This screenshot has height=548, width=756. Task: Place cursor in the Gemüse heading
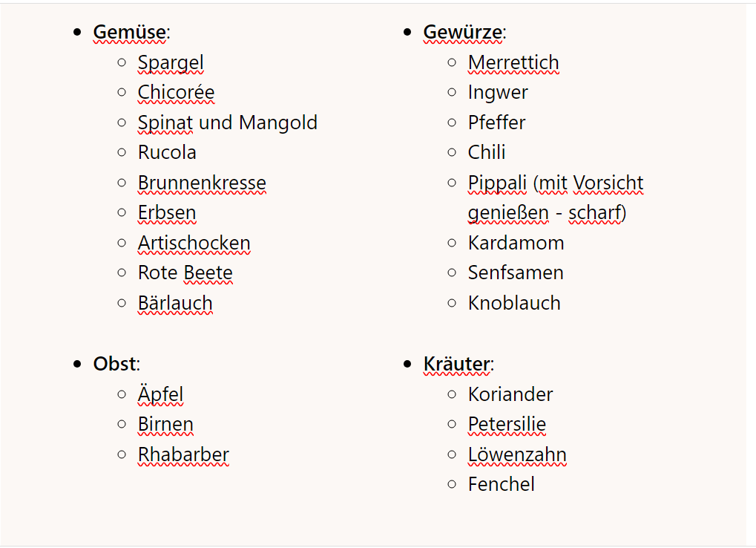[x=130, y=33]
